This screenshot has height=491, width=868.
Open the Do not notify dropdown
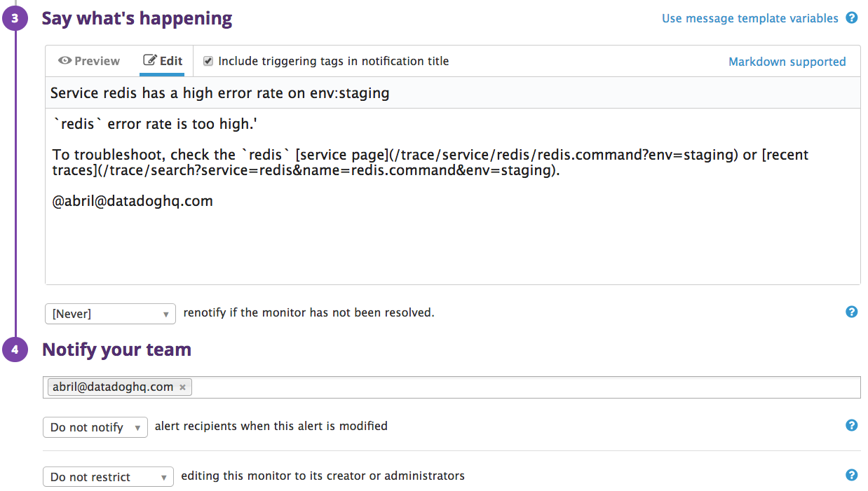coord(95,427)
